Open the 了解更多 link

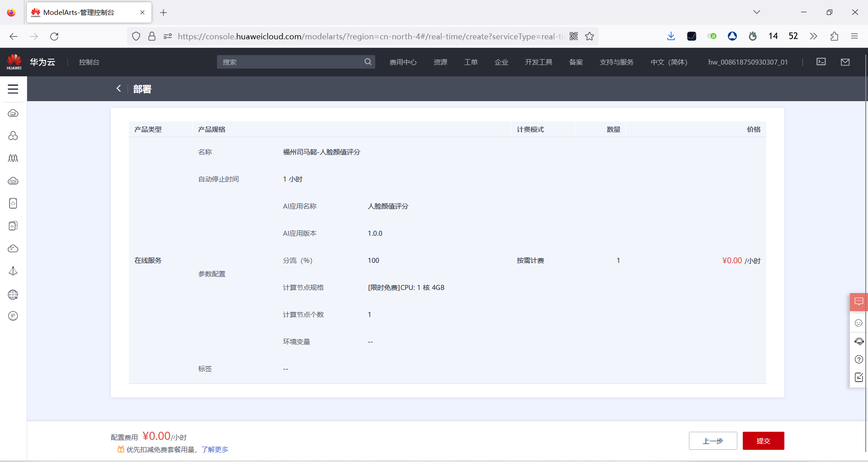tap(215, 449)
